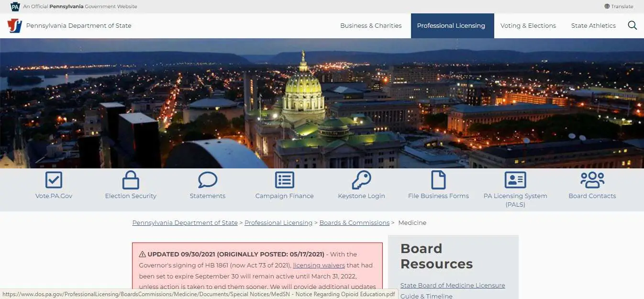Open the State Board of Medicine Licensure Guide
Viewport: 644px width, 299px height.
pos(453,285)
